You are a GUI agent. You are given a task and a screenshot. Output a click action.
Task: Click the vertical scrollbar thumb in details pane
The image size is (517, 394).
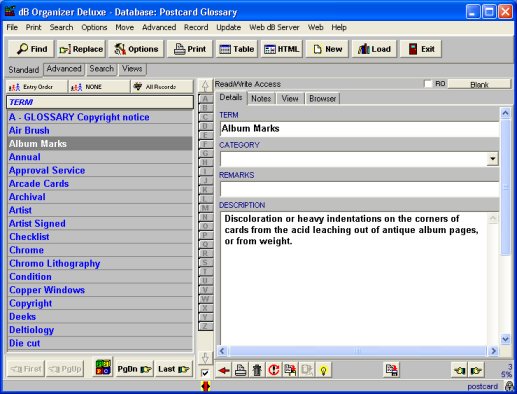click(505, 187)
